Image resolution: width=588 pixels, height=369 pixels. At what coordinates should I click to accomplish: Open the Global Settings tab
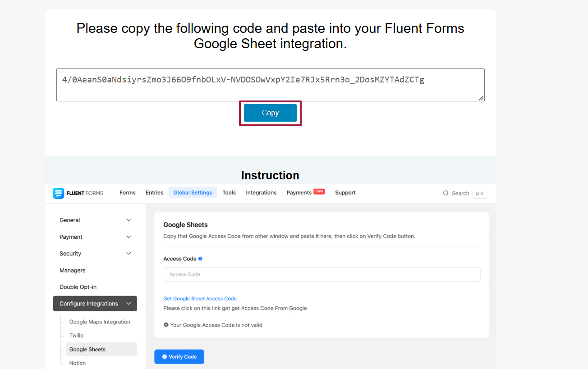193,193
